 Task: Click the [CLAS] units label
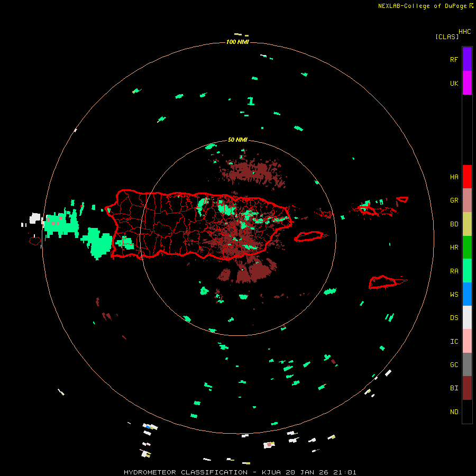(x=447, y=36)
